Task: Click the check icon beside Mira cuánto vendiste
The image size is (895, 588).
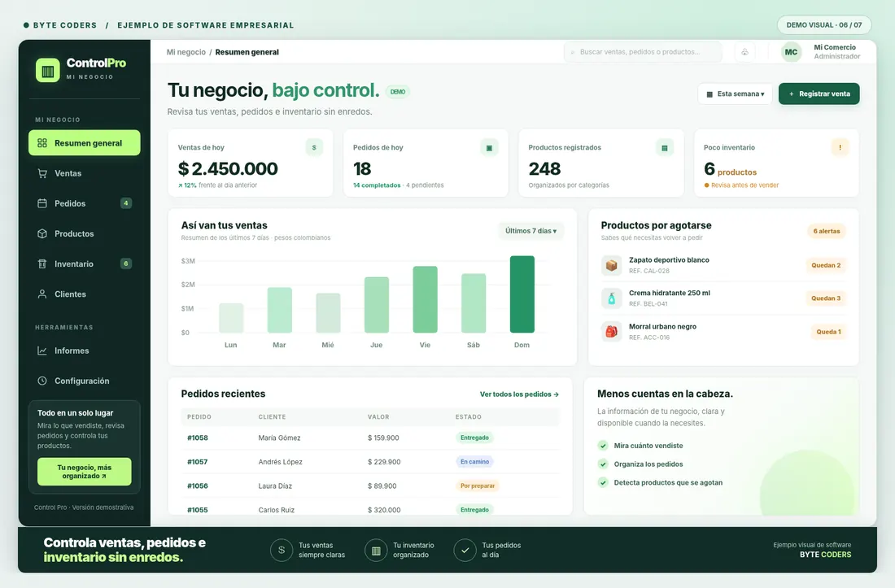Action: (x=603, y=446)
